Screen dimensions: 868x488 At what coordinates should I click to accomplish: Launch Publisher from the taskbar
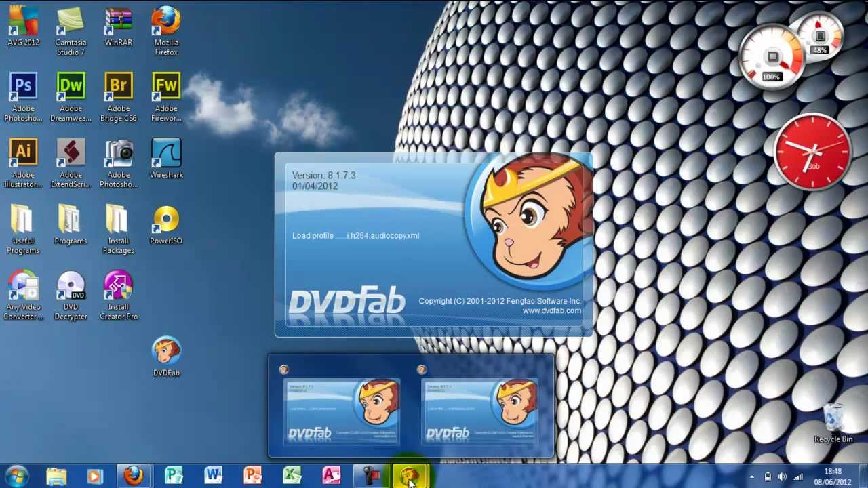pos(174,476)
